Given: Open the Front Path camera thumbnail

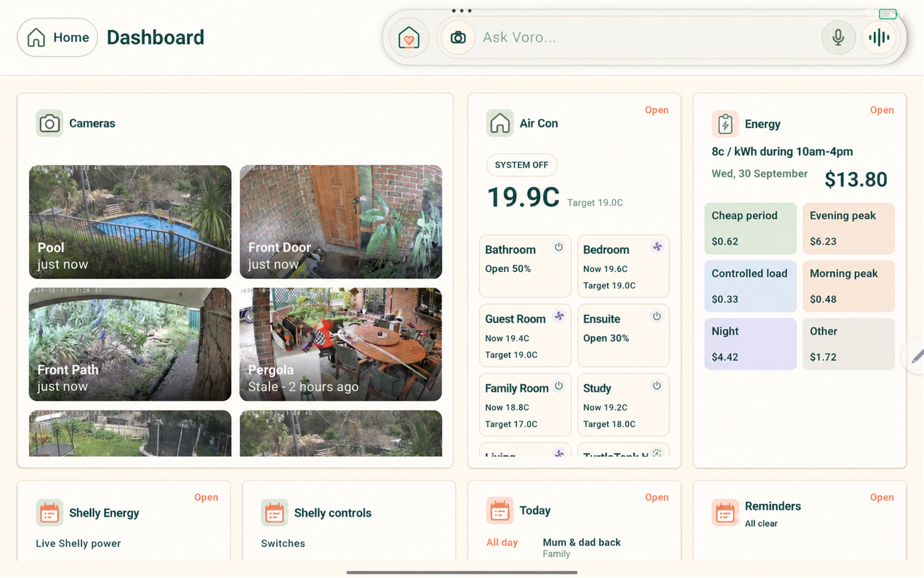Looking at the screenshot, I should (130, 344).
